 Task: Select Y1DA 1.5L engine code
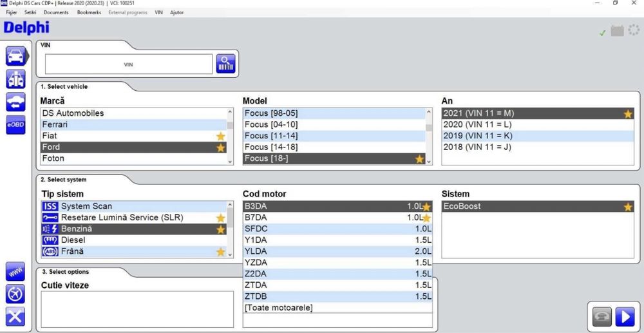coord(337,240)
